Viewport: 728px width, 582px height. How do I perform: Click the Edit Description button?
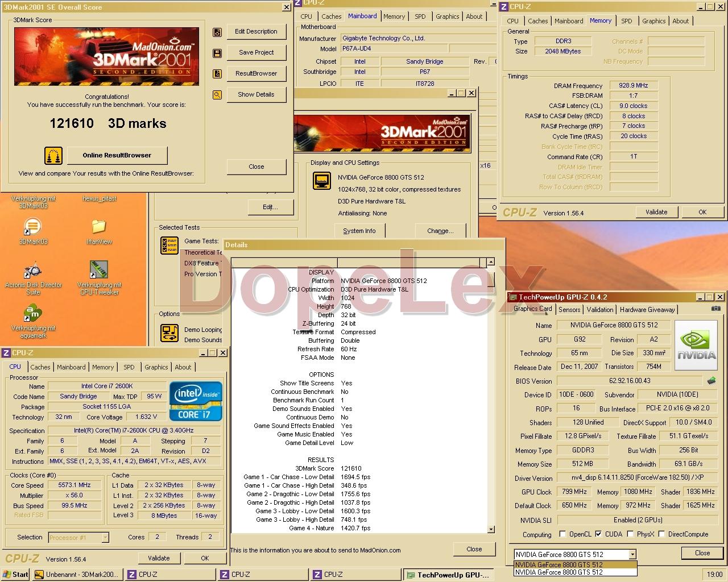256,32
